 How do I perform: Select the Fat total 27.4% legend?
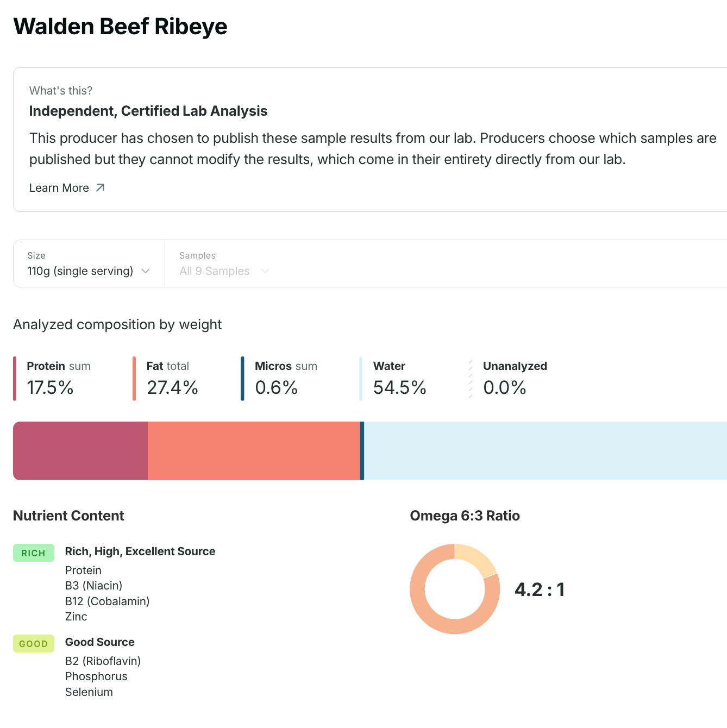click(x=172, y=379)
